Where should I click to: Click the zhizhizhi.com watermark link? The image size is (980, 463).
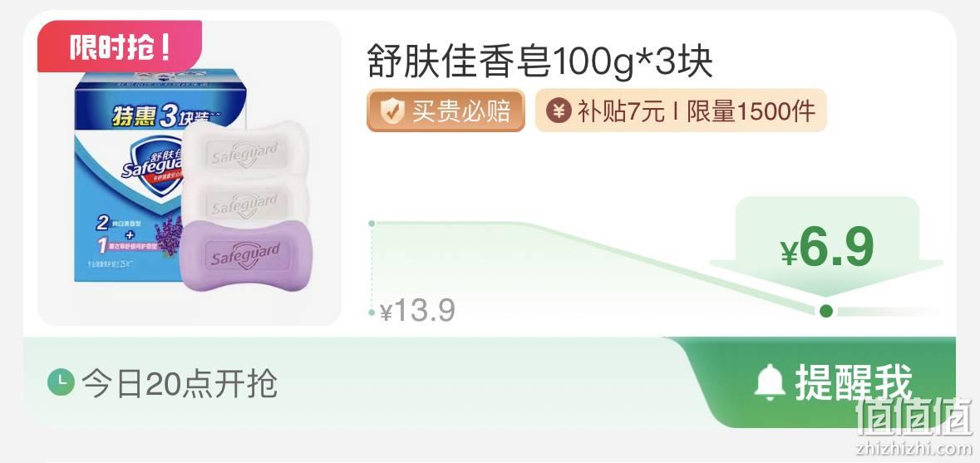coord(914,447)
